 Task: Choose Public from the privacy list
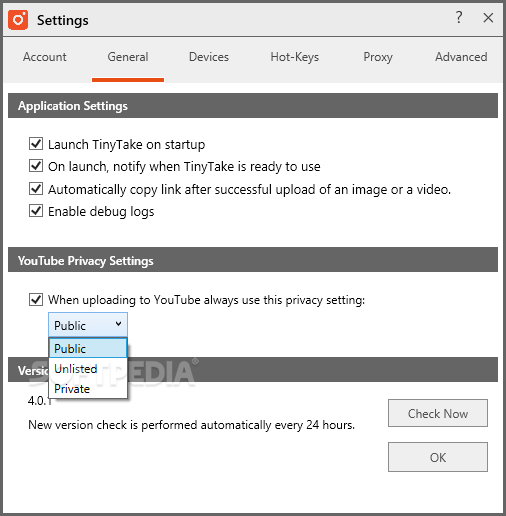(x=88, y=348)
